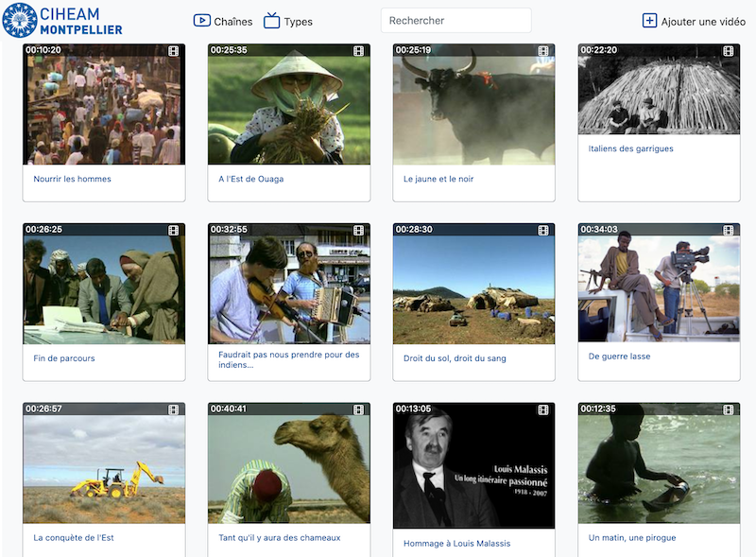Click film icon on Tant qu'il y aura des chameaux card

(359, 409)
